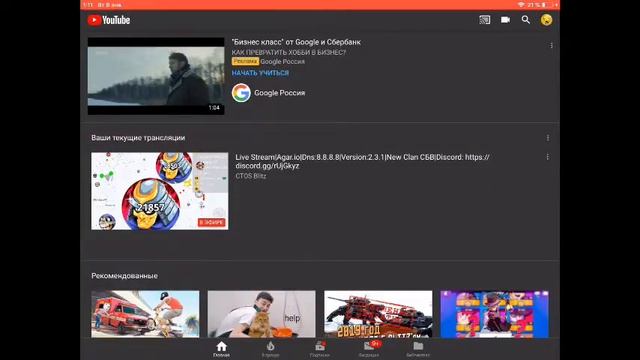
Task: Play the recommended 2019 год tank video
Action: pos(378,314)
